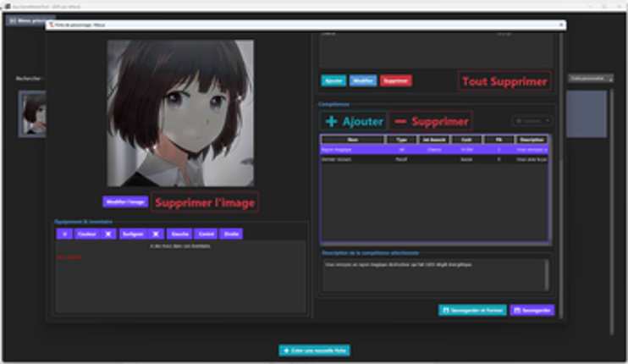Click the scrollbar of the skill description box
Screen dimensions: 628x364
point(546,275)
